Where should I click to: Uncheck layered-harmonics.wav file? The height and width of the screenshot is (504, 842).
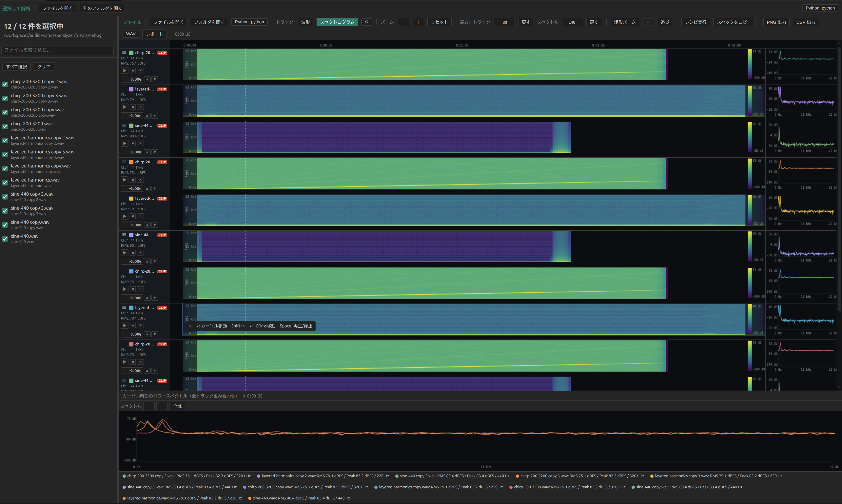pyautogui.click(x=5, y=183)
